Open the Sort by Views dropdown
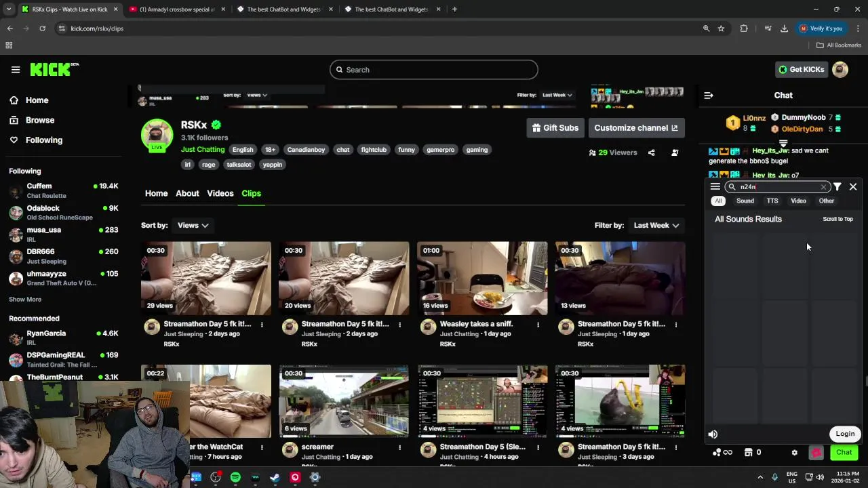This screenshot has width=868, height=488. (x=193, y=225)
